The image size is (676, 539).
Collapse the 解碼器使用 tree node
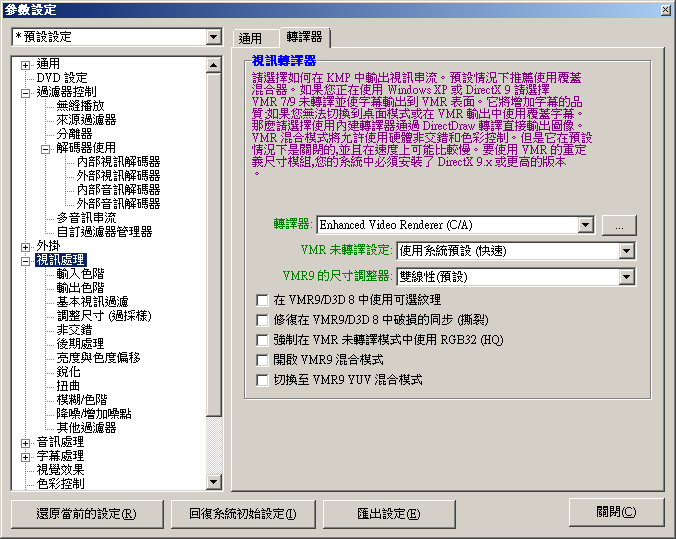coord(45,149)
